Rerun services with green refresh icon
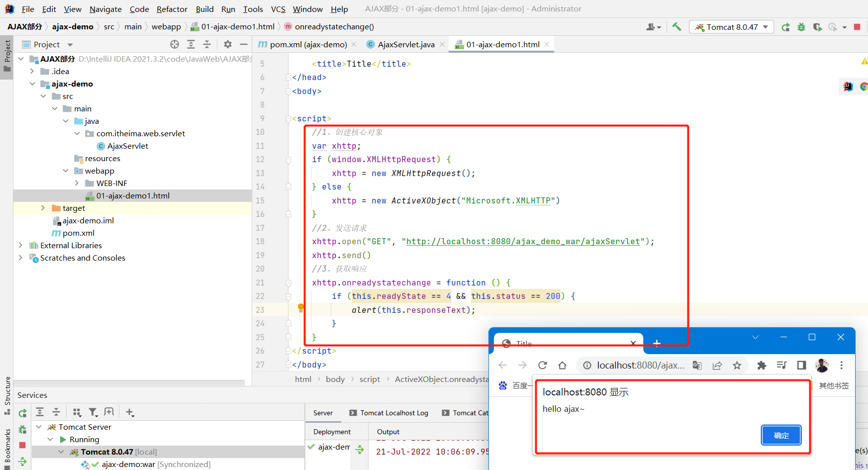Viewport: 868px width, 470px height. (x=22, y=413)
